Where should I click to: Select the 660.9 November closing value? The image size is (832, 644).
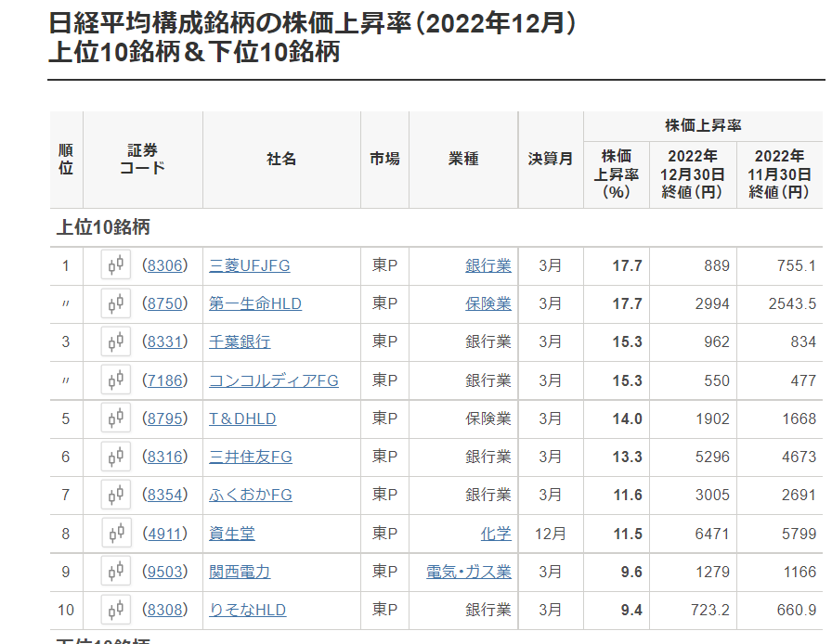797,610
